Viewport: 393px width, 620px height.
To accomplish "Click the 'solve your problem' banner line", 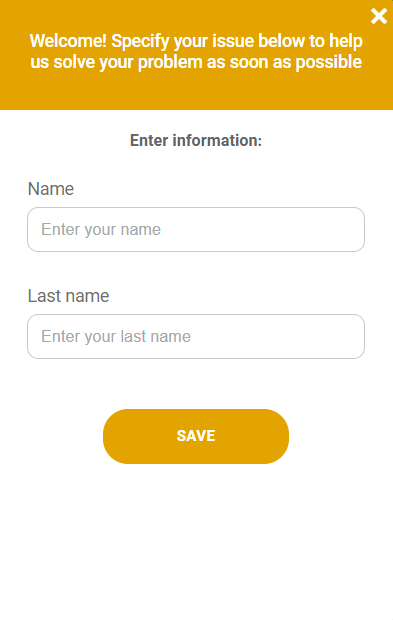I will click(x=196, y=62).
